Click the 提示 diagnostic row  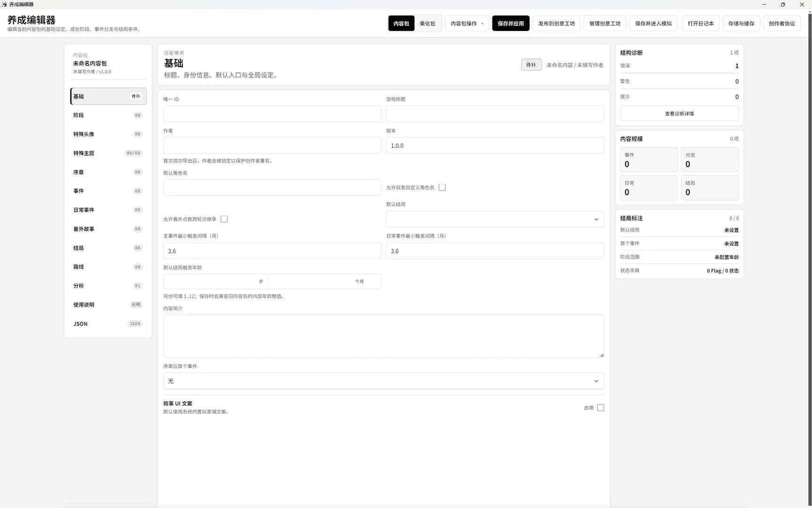[x=679, y=97]
